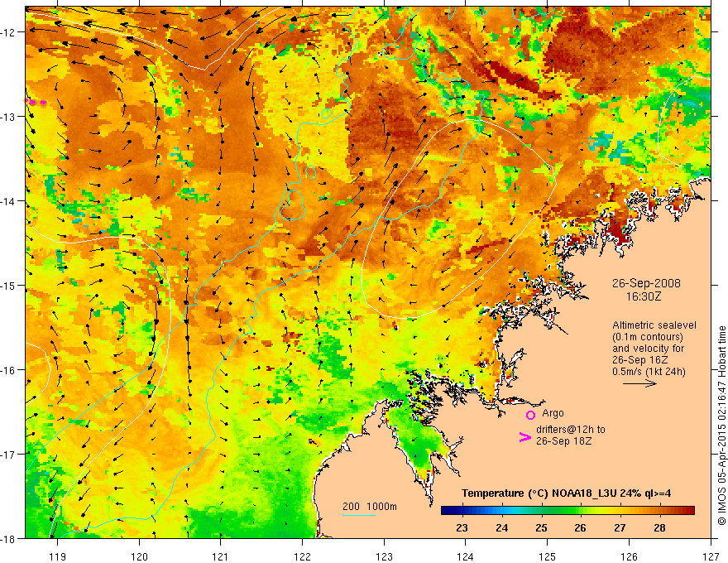This screenshot has height=563, width=728.
Task: Click the longitude label 123
Action: point(384,556)
